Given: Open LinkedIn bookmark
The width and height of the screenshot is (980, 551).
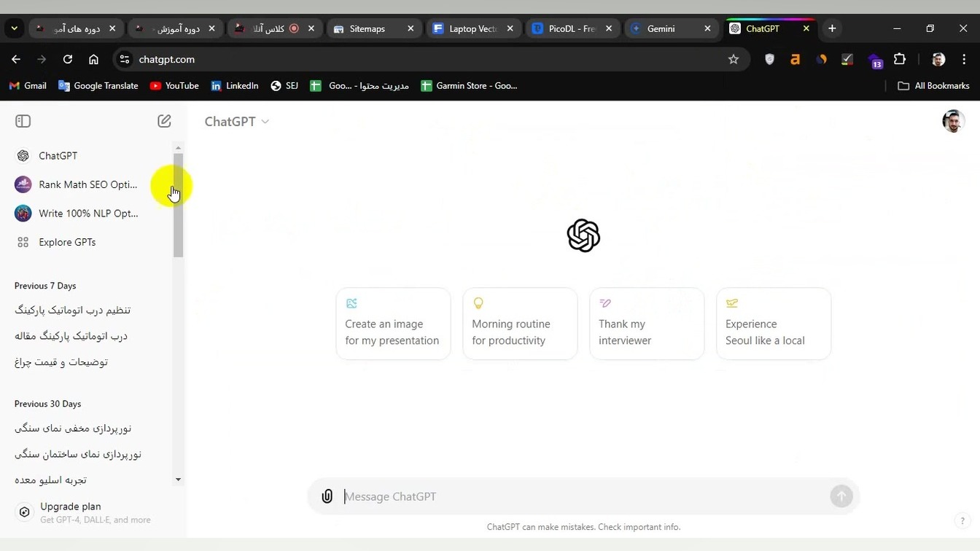Looking at the screenshot, I should (234, 85).
